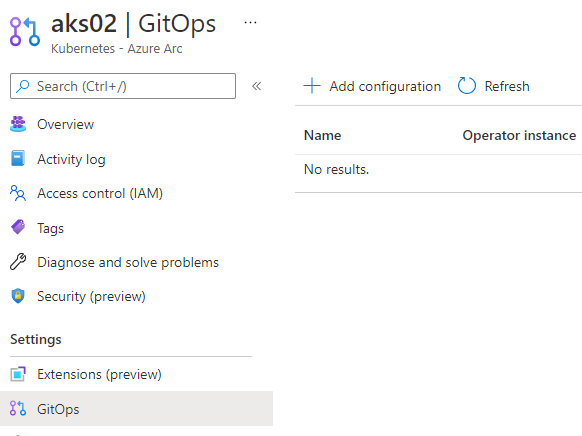Screen dimensions: 582x436
Task: Collapse the sidebar with the double-chevron
Action: pyautogui.click(x=256, y=86)
